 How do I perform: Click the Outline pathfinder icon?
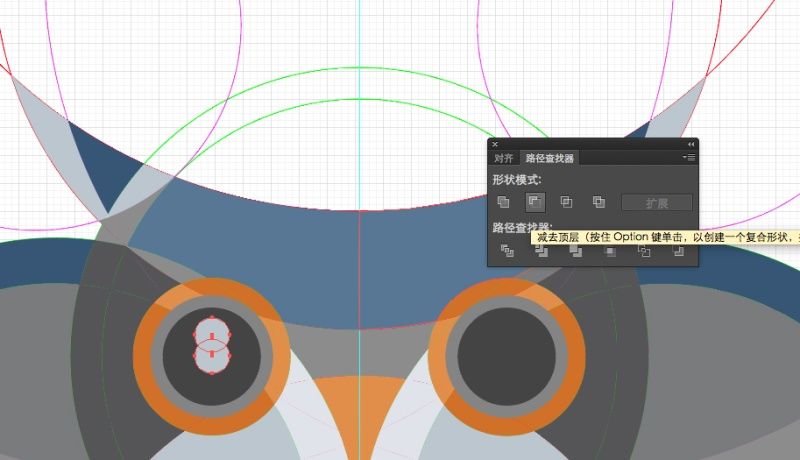644,251
